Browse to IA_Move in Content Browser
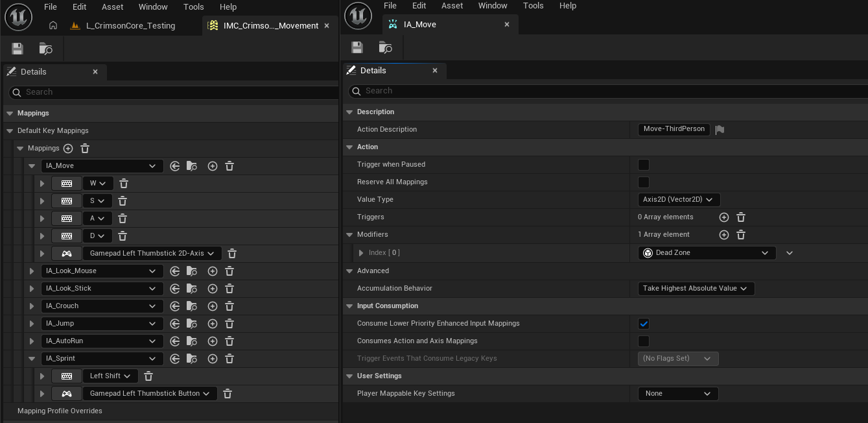Viewport: 868px width, 423px height. [385, 47]
